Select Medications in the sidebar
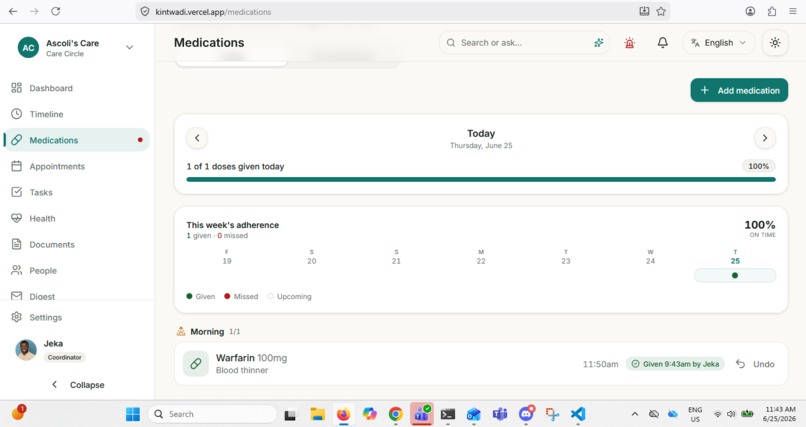This screenshot has height=427, width=806. point(76,140)
